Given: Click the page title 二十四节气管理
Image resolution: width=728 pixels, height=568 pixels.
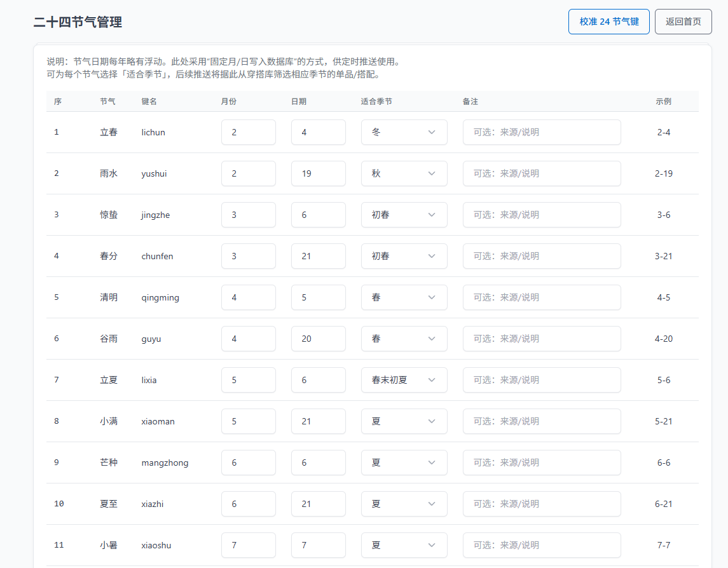Looking at the screenshot, I should pyautogui.click(x=80, y=21).
